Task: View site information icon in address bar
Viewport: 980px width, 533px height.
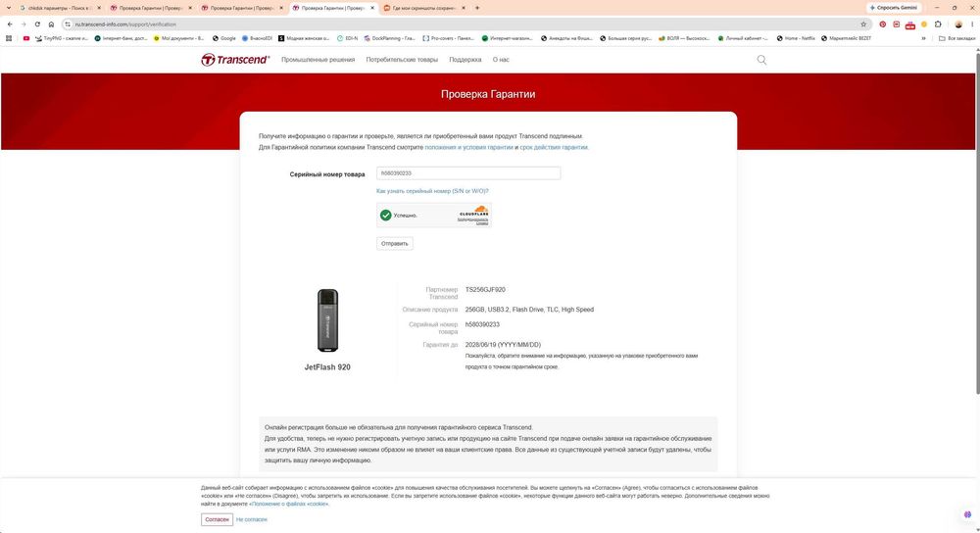Action: pos(69,24)
